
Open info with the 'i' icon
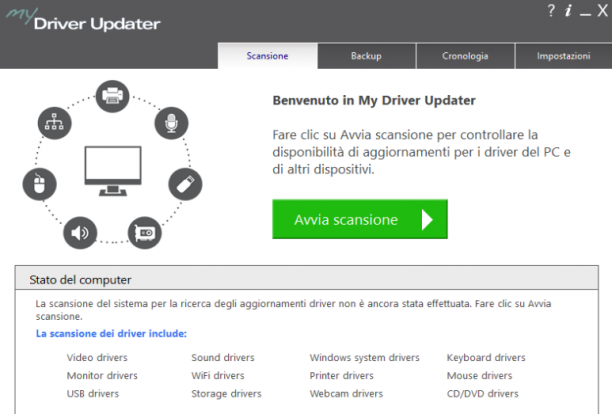pyautogui.click(x=568, y=11)
